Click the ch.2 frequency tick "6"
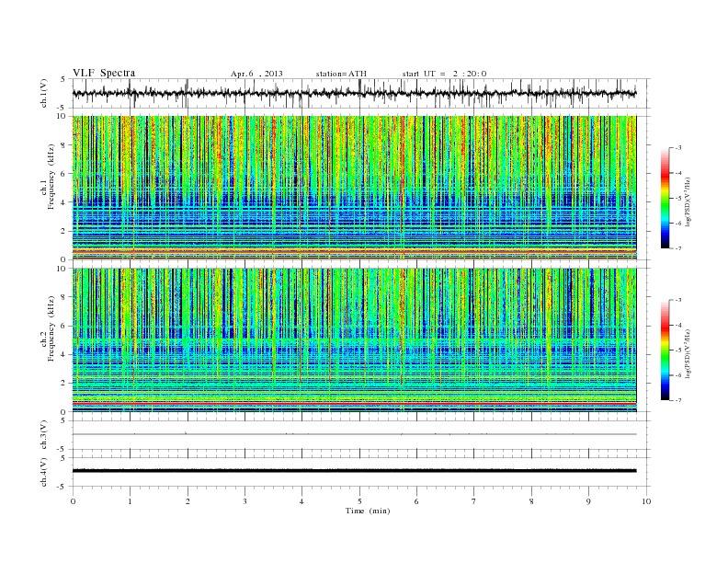 (x=63, y=326)
